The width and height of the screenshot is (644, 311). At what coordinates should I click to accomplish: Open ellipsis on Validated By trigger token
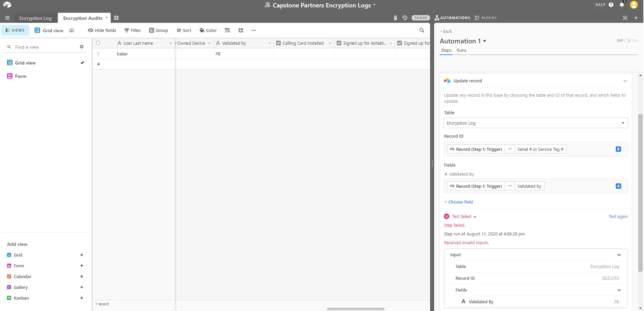pyautogui.click(x=510, y=186)
